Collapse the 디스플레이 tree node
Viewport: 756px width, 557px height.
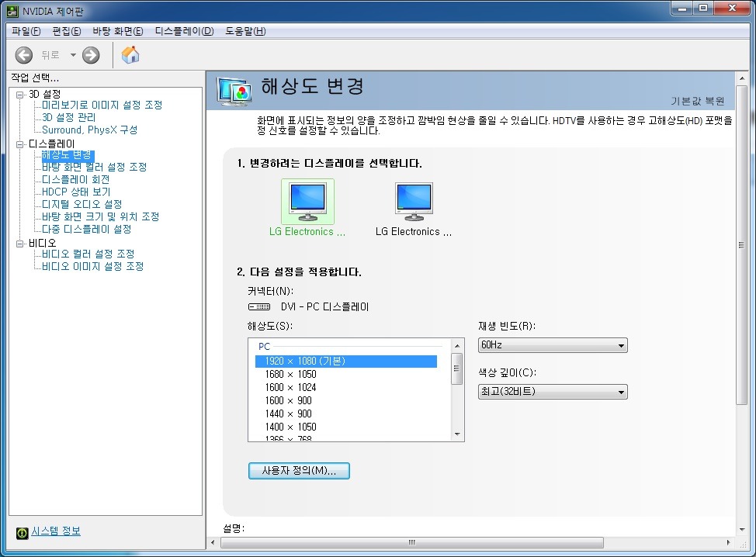(20, 144)
